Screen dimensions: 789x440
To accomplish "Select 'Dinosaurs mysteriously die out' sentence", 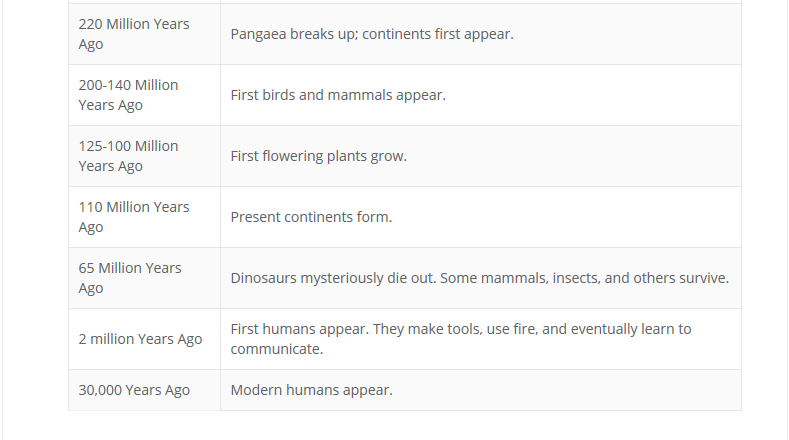I will pos(333,278).
